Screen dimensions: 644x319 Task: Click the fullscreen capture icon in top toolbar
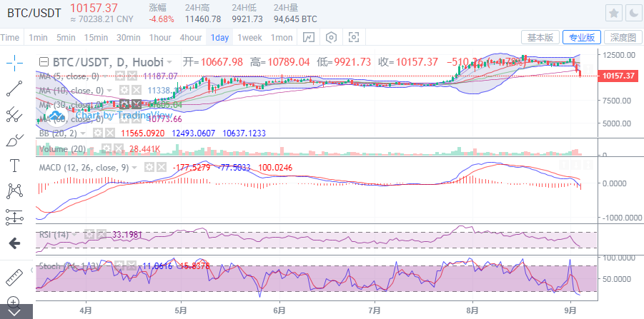coord(354,38)
